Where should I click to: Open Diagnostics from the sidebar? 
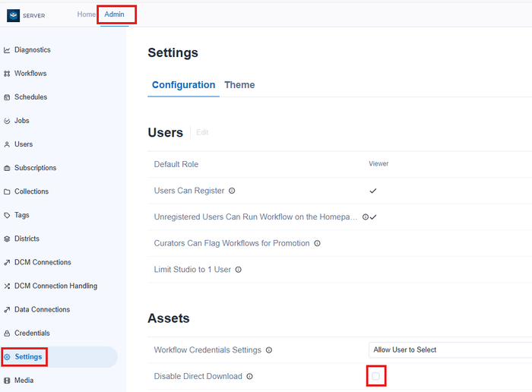32,50
